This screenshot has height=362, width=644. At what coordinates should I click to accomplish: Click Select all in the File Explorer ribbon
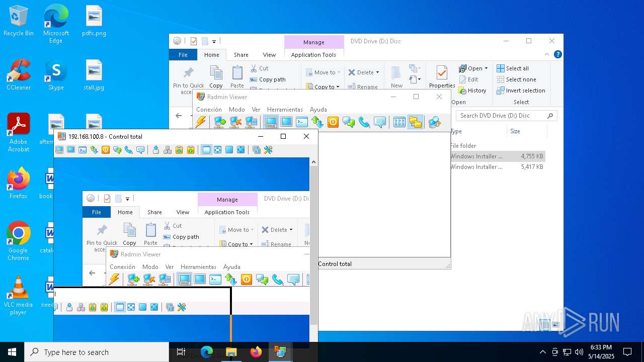point(513,68)
